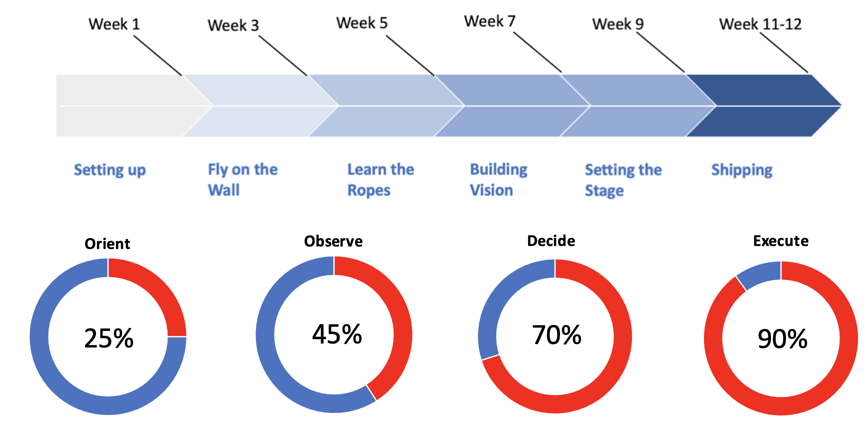The width and height of the screenshot is (868, 434).
Task: Select the "Orient" chart title
Action: (x=107, y=243)
